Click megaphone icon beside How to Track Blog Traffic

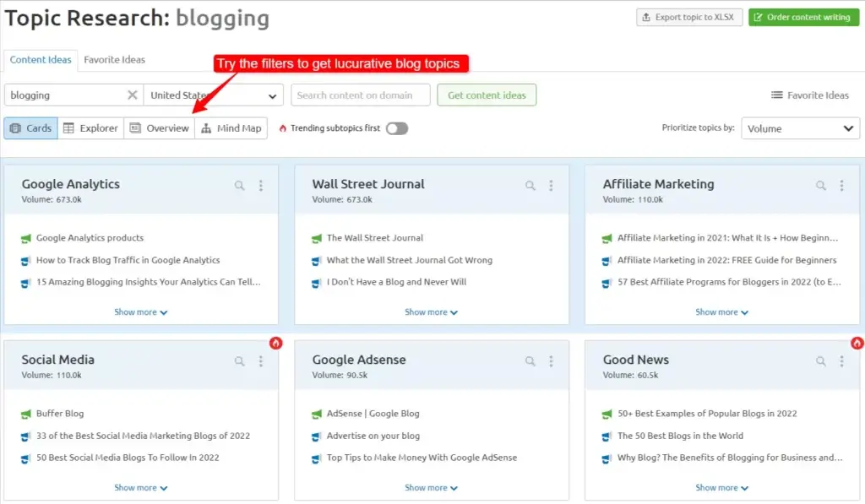point(25,261)
